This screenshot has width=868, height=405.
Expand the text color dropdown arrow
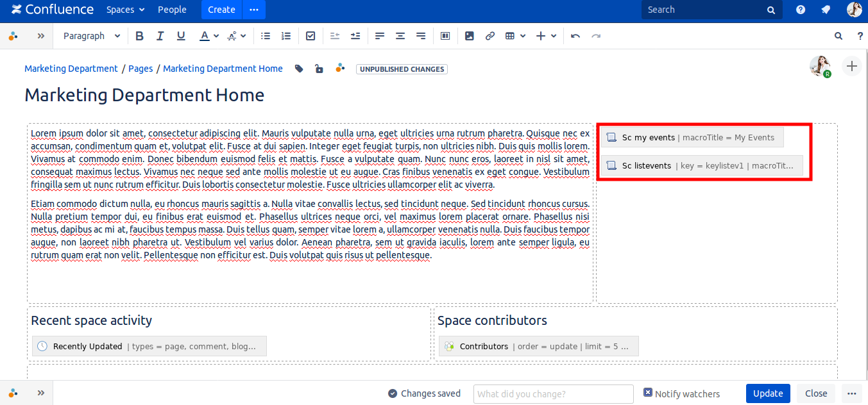pos(217,36)
